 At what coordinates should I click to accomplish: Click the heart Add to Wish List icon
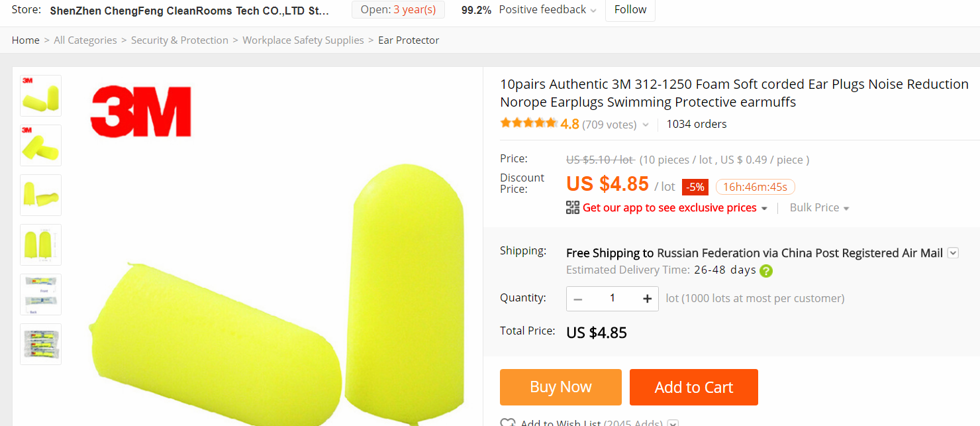tap(508, 423)
